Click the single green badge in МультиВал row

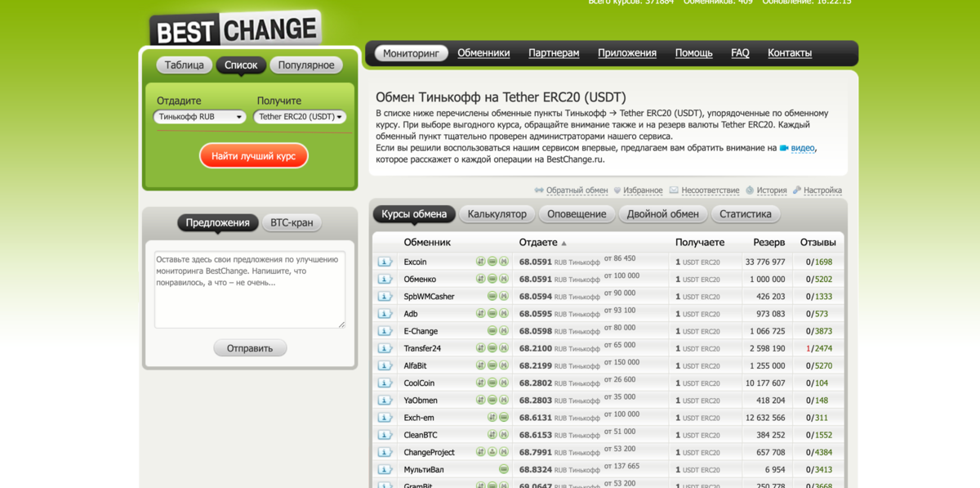(x=504, y=470)
